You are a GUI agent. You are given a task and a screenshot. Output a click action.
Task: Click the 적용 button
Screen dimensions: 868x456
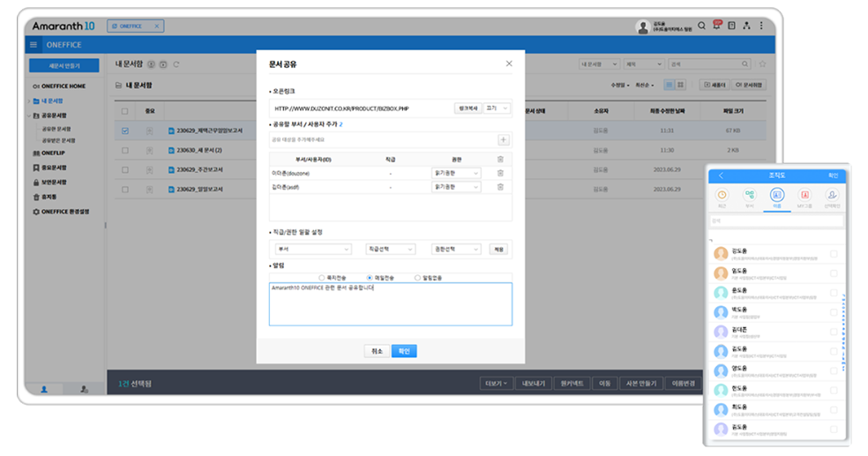click(x=498, y=250)
